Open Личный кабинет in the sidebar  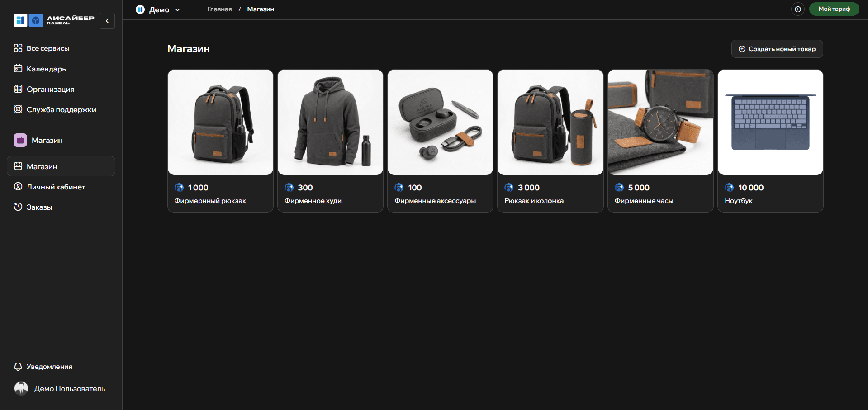61,187
